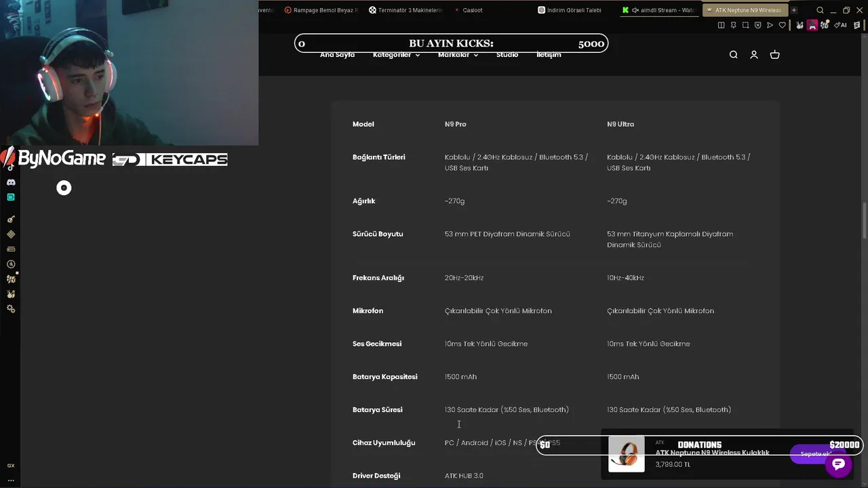Open the pink gamepad extension icon
The width and height of the screenshot is (868, 488).
point(812,25)
